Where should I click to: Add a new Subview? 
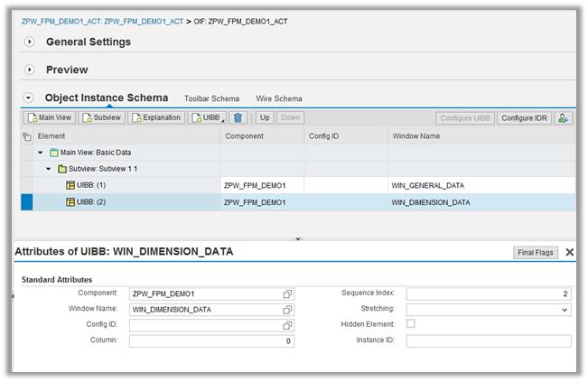(102, 117)
